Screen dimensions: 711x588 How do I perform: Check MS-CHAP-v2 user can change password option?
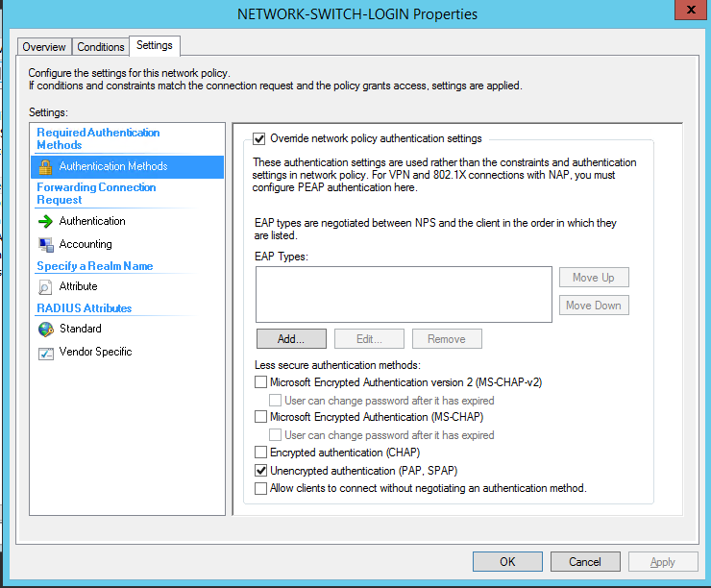click(x=275, y=401)
